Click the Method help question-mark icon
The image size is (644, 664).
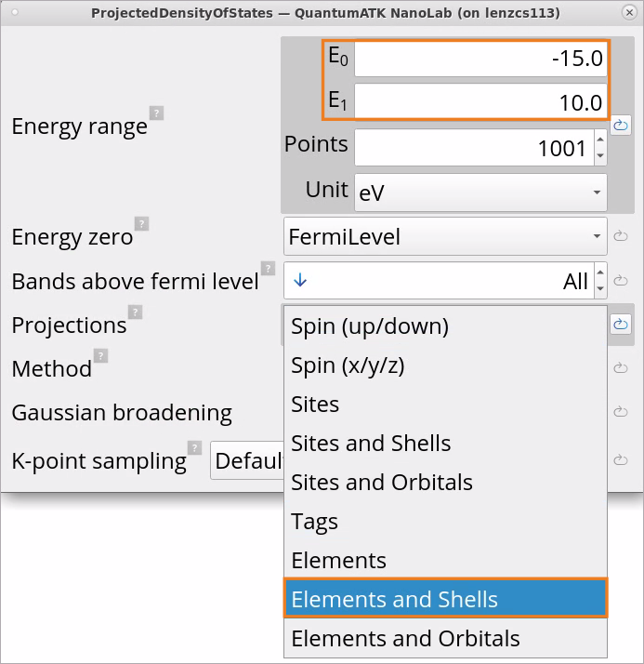click(x=100, y=355)
